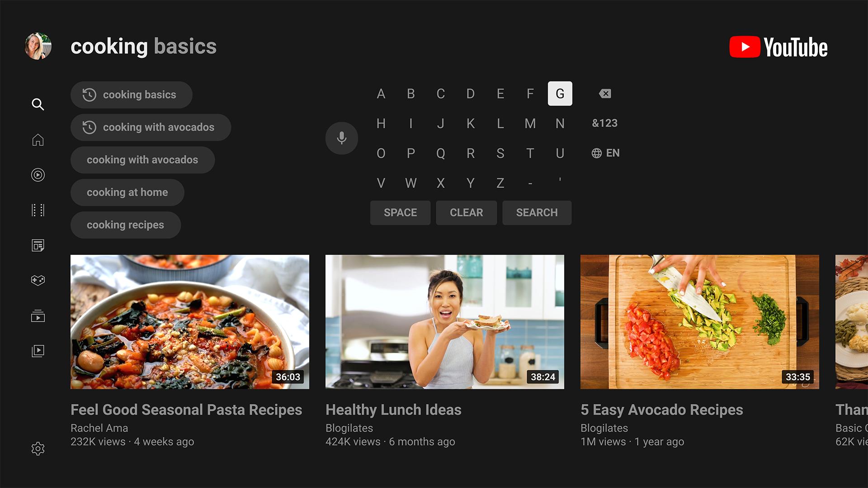Select the CLEAR keyboard button

pyautogui.click(x=466, y=213)
